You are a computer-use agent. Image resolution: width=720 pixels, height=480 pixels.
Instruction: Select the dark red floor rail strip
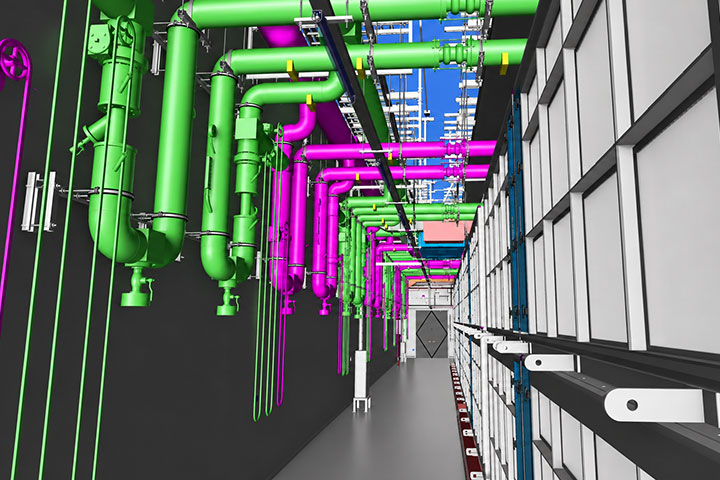pyautogui.click(x=465, y=419)
